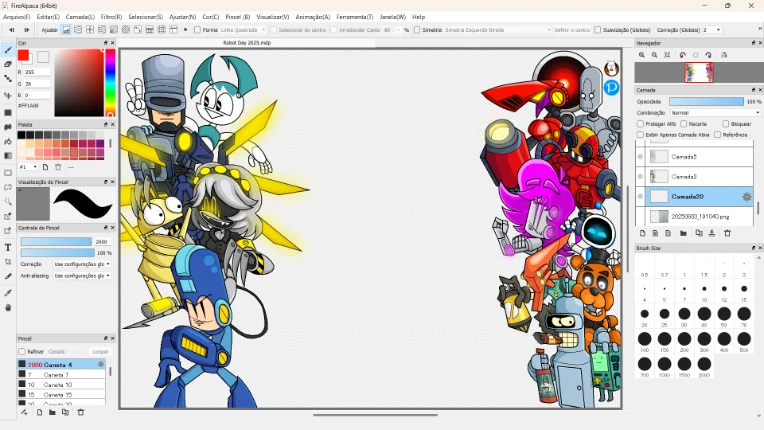764x430 pixels.
Task: Enable Referência checkbox
Action: [x=718, y=134]
